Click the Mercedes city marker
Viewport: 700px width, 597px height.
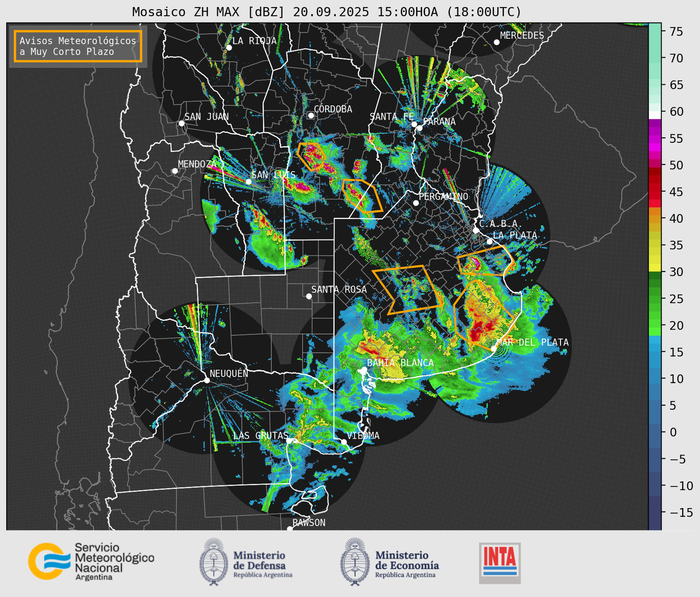(496, 42)
